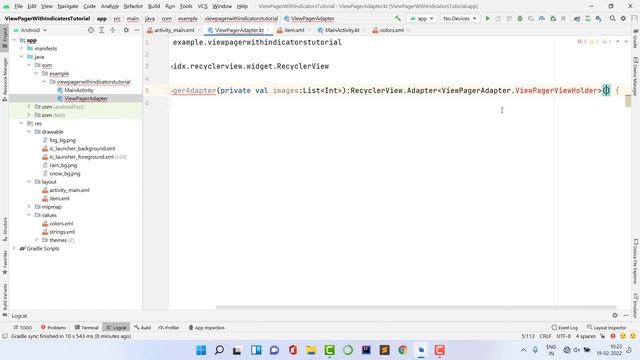Click the 4 spaces indent indicator

[585, 336]
